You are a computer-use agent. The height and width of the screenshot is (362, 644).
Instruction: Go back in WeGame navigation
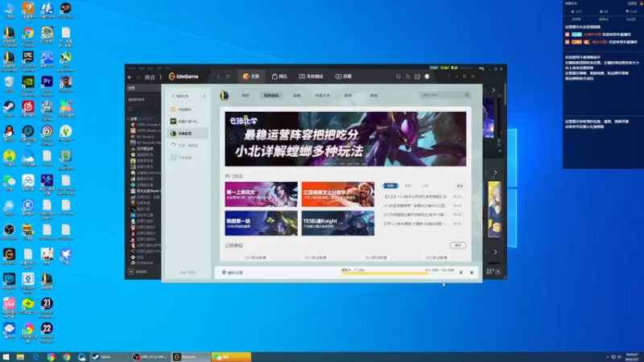click(x=218, y=76)
